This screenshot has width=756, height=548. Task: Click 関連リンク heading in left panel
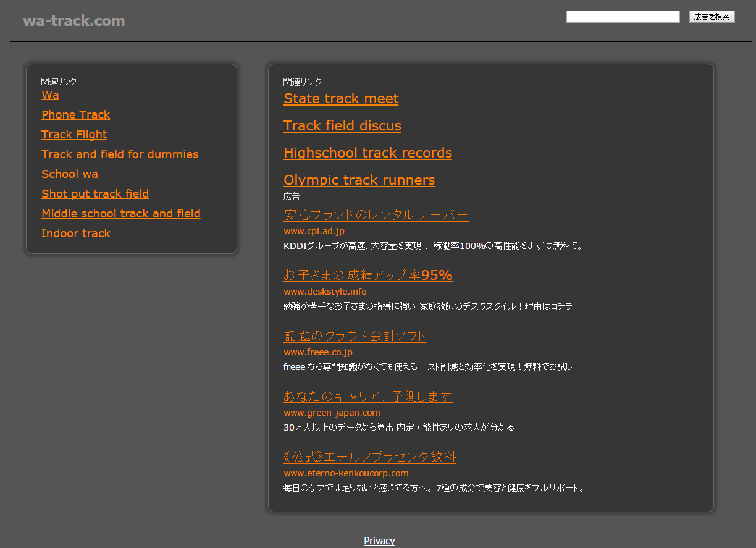click(x=59, y=82)
